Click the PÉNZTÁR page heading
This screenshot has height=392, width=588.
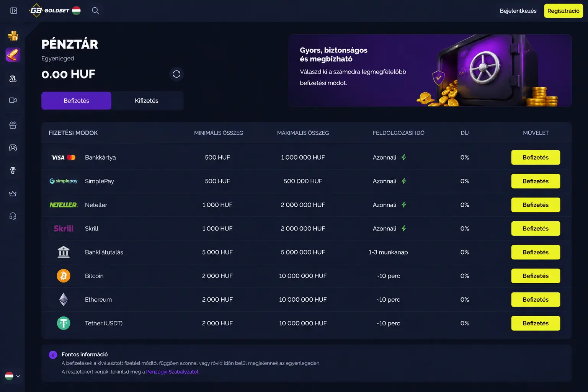tap(70, 44)
